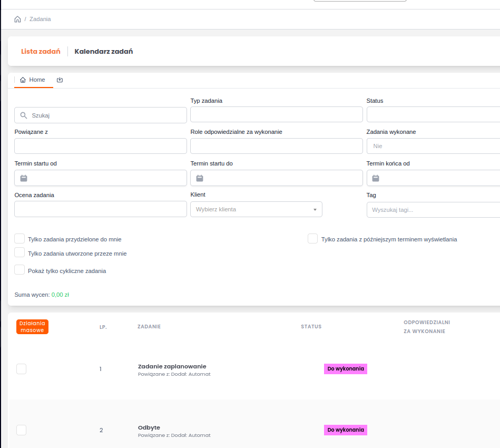Select checkbox for task row 1
Screen dimensions: 500x448
tap(21, 369)
